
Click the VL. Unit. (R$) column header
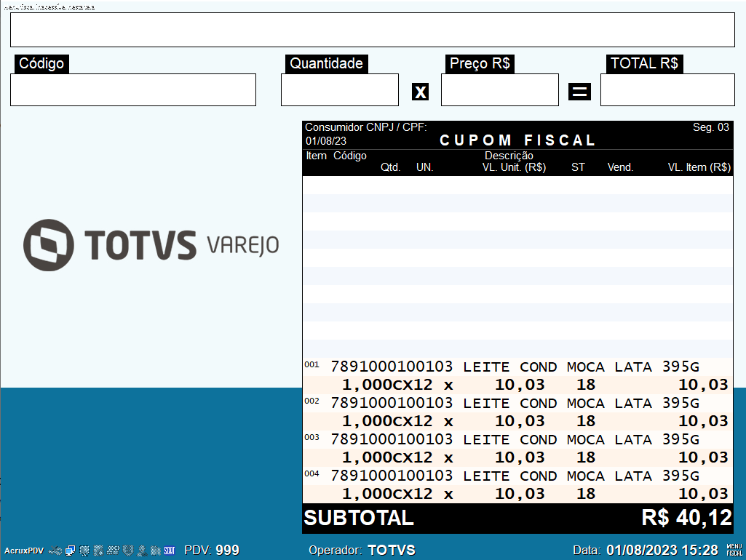(x=514, y=167)
